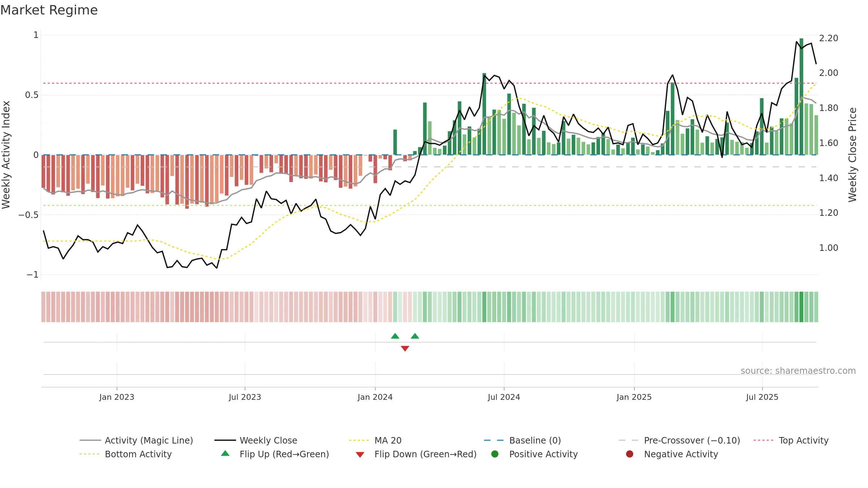868x488 pixels.
Task: Click the 1.80 price tick label
Action: [829, 108]
